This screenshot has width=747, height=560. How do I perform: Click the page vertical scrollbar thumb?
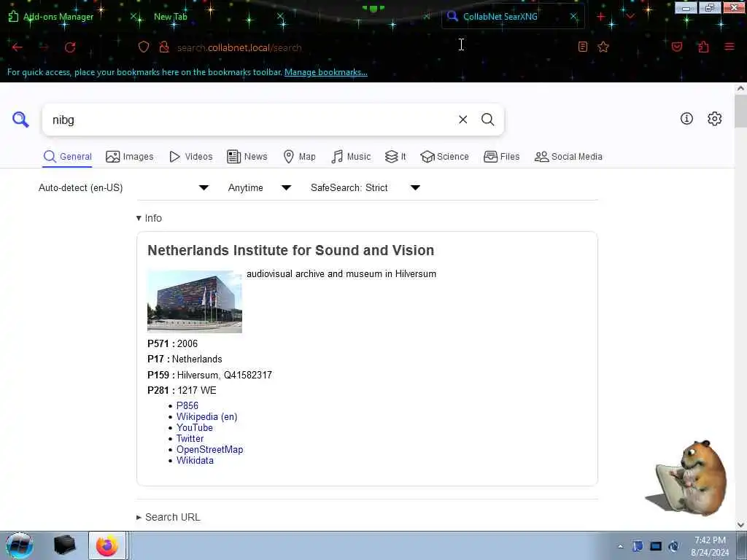pos(740,112)
